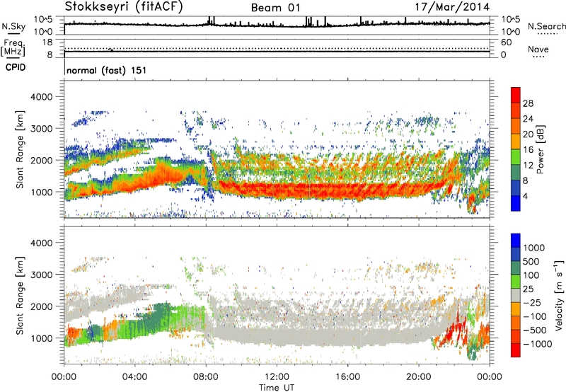Click the '-1000' velocity colorbar value
This screenshot has width=566, height=392.
pos(537,344)
